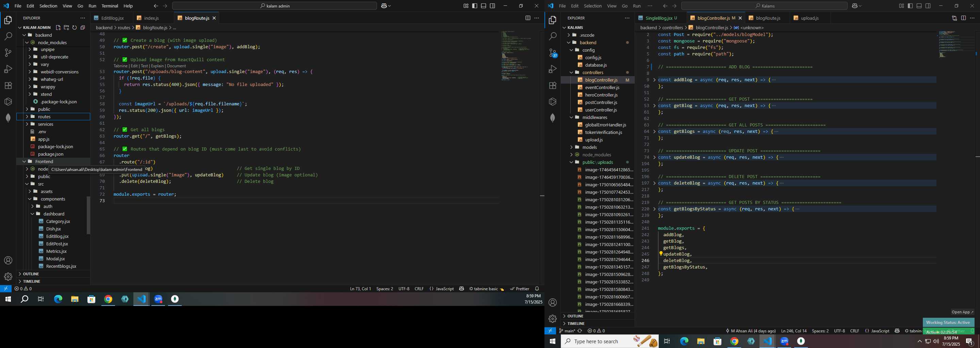Go back arrow in left window title bar
This screenshot has height=348, width=980.
[156, 6]
